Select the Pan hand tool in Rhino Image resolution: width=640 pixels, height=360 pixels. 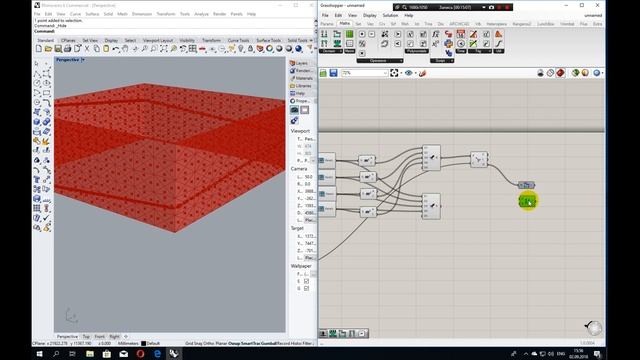point(125,49)
